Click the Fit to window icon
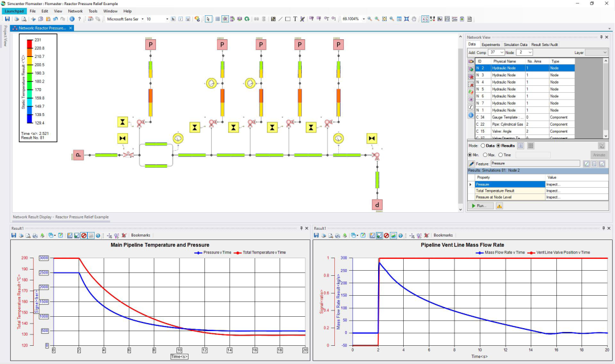The image size is (615, 364). (x=384, y=19)
